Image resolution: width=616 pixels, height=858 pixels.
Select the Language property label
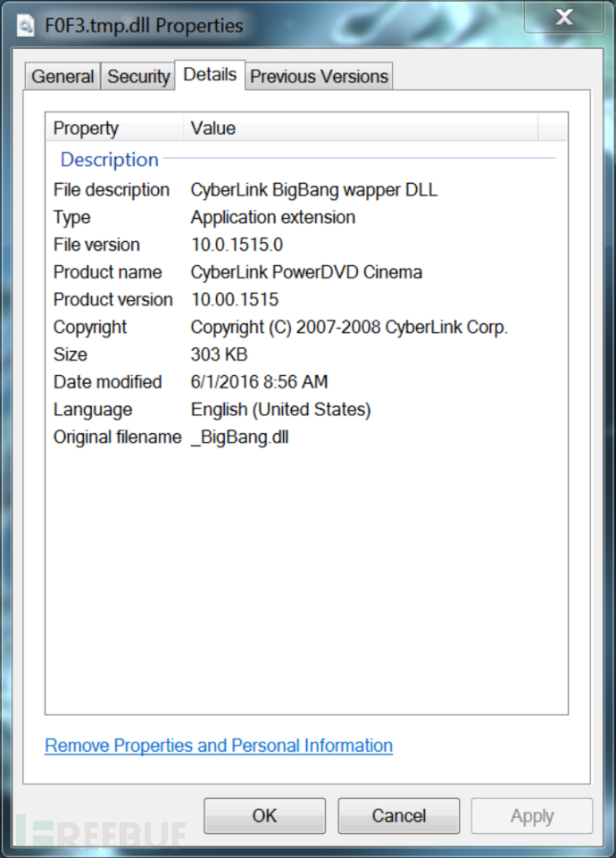(93, 409)
